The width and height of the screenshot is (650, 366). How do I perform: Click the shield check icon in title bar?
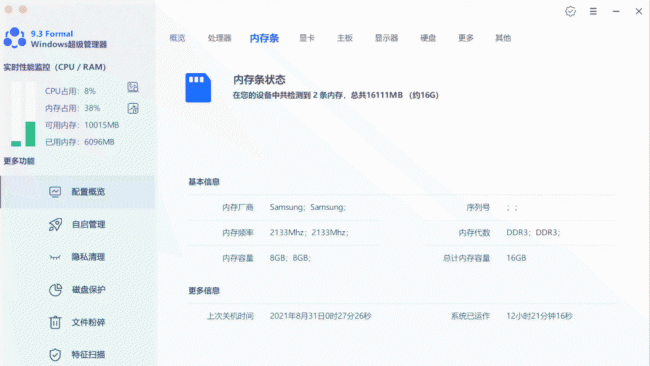click(x=570, y=11)
